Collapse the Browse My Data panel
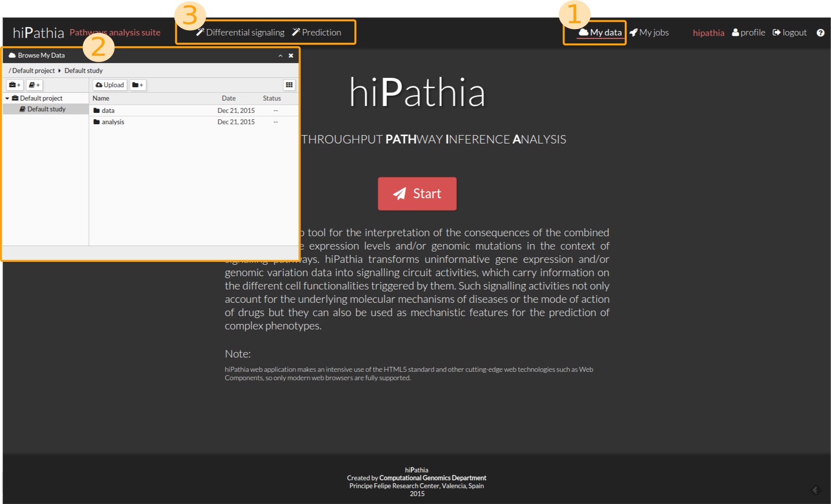The height and width of the screenshot is (504, 831). point(280,56)
